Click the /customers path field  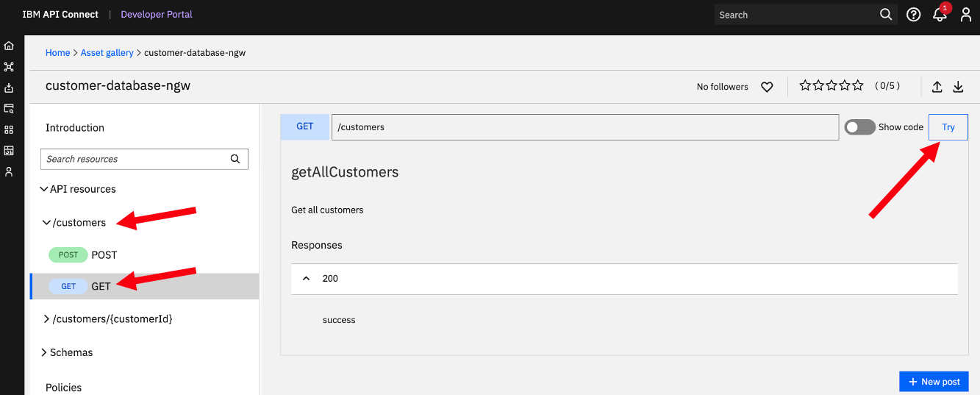click(x=585, y=127)
